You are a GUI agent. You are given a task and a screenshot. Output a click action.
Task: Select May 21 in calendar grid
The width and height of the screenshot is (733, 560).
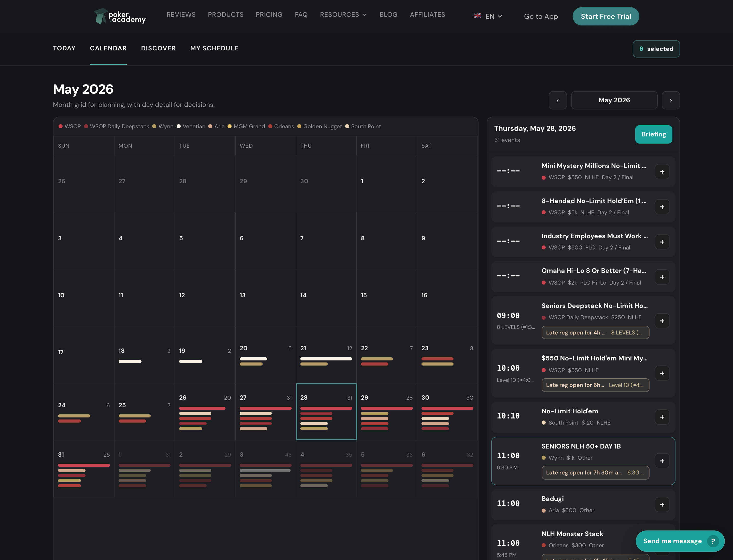[326, 355]
